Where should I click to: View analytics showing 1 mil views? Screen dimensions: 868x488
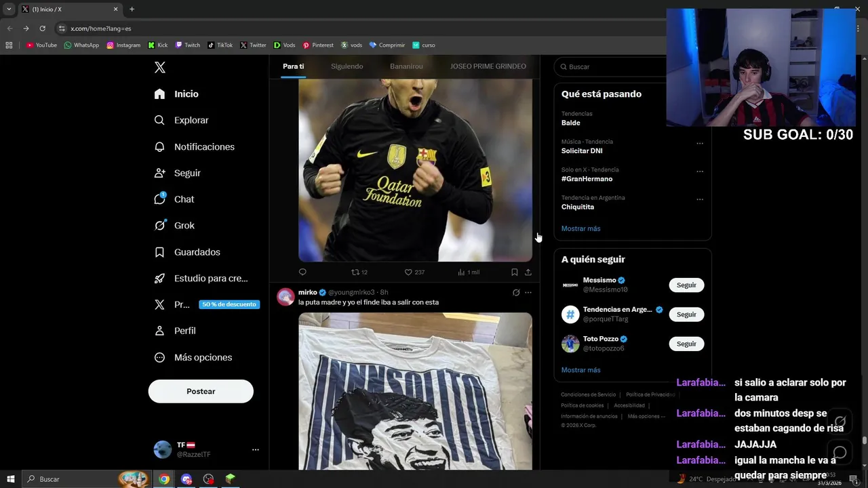click(x=469, y=272)
